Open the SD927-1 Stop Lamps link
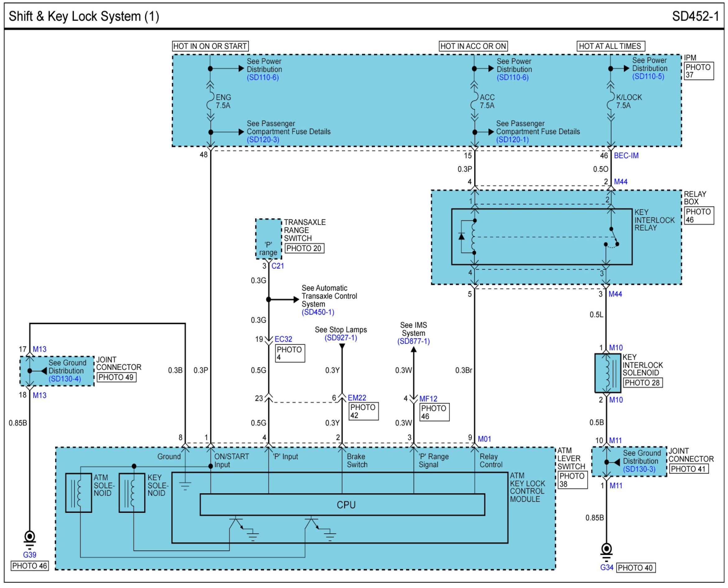 [x=341, y=338]
